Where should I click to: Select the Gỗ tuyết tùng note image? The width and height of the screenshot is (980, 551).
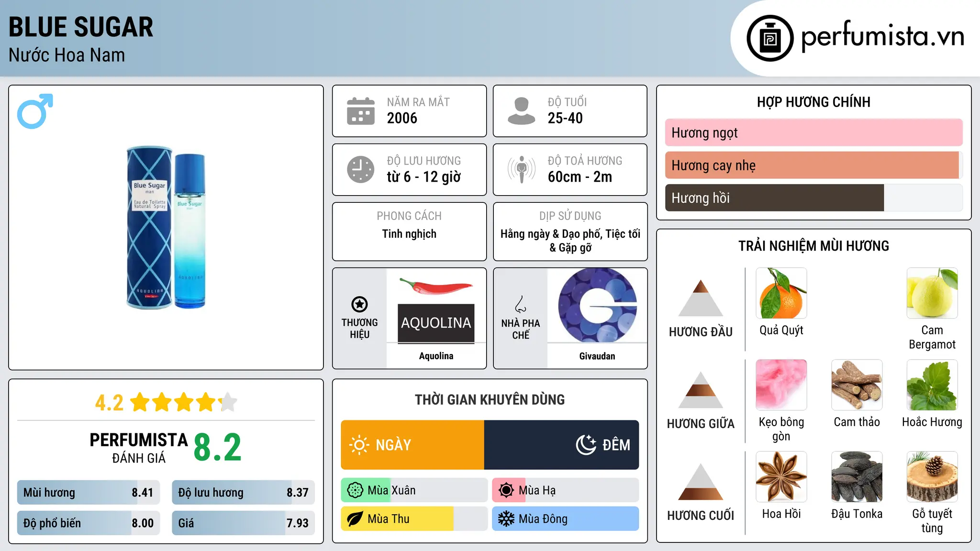point(932,477)
